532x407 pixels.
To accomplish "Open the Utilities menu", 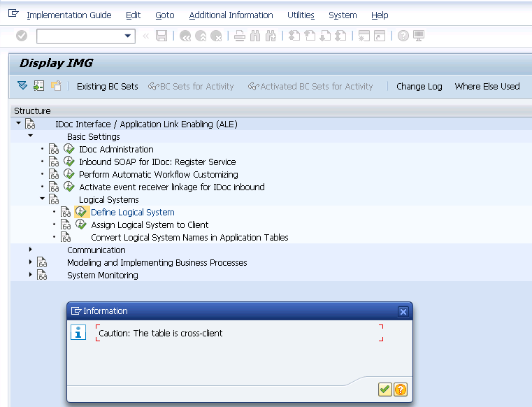I will tap(301, 15).
